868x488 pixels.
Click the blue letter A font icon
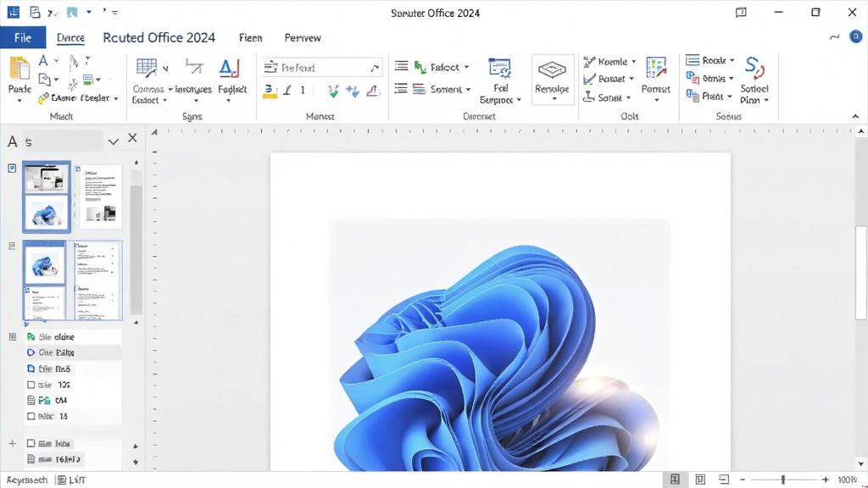pyautogui.click(x=43, y=61)
